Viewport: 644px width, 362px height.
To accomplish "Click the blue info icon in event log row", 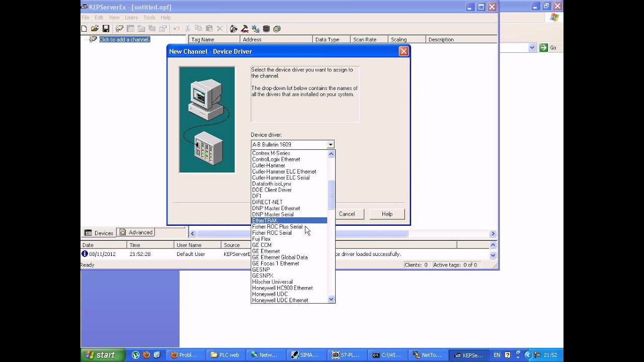I will [x=85, y=254].
